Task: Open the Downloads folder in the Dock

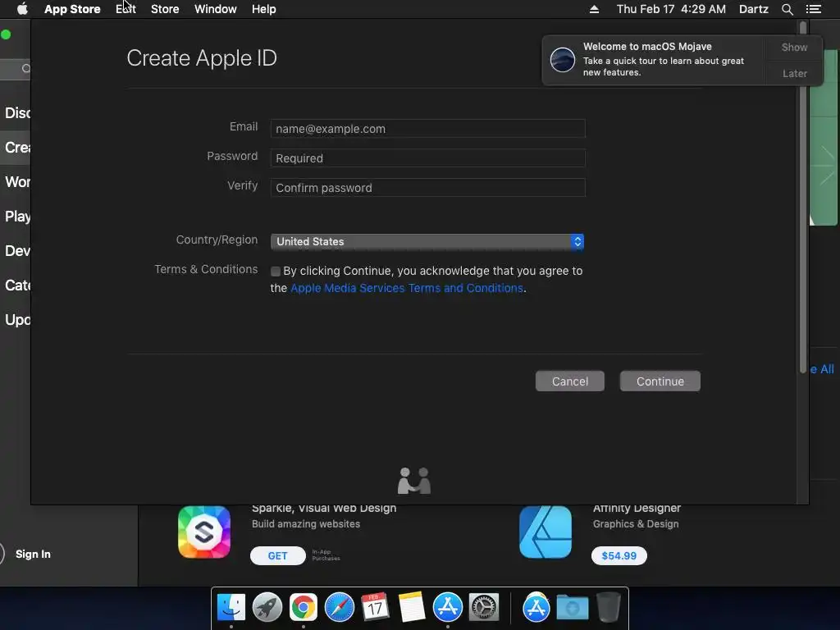Action: click(x=572, y=608)
